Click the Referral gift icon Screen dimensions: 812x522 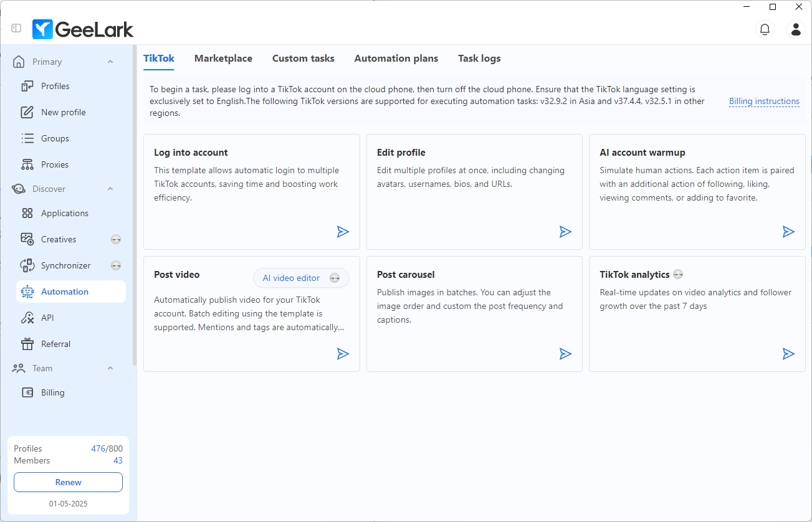[27, 344]
